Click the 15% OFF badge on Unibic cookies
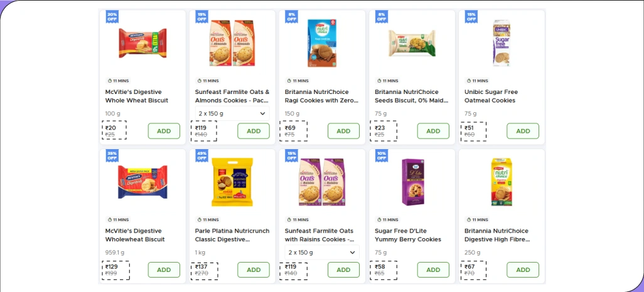This screenshot has height=292, width=644. click(471, 16)
